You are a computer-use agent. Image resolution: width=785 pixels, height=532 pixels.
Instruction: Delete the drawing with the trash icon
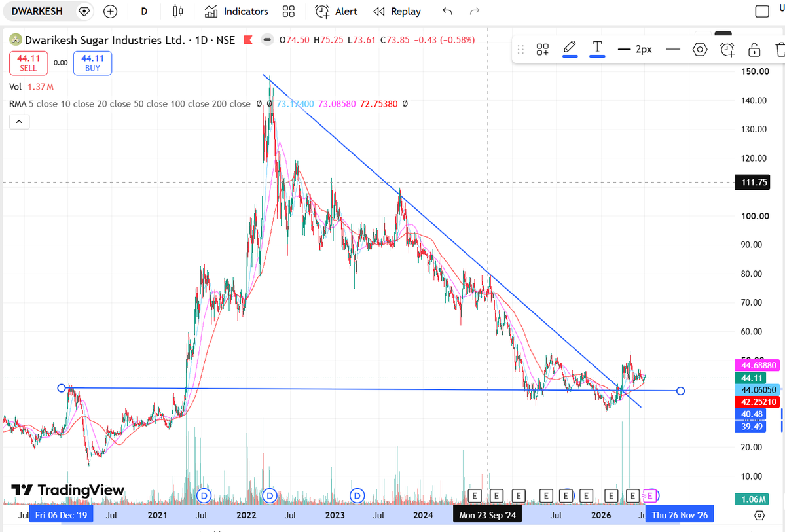click(x=780, y=49)
